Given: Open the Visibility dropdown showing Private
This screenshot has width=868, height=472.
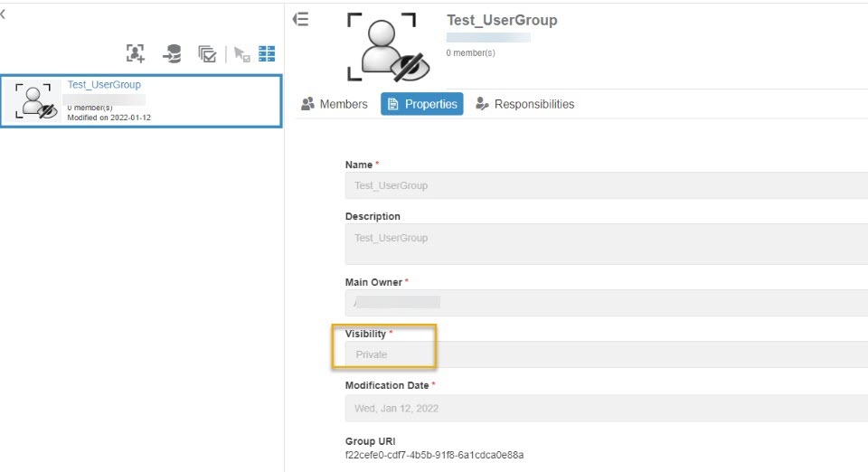Looking at the screenshot, I should (606, 354).
